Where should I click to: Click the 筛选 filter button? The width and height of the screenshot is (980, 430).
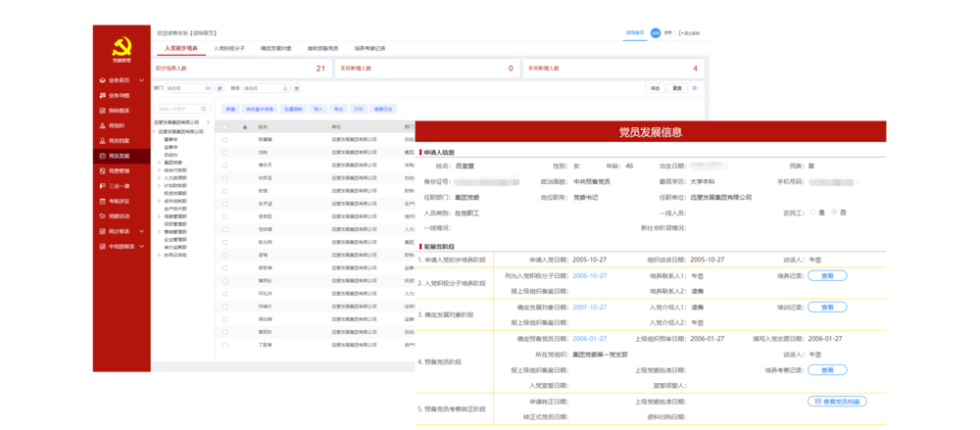[x=654, y=88]
